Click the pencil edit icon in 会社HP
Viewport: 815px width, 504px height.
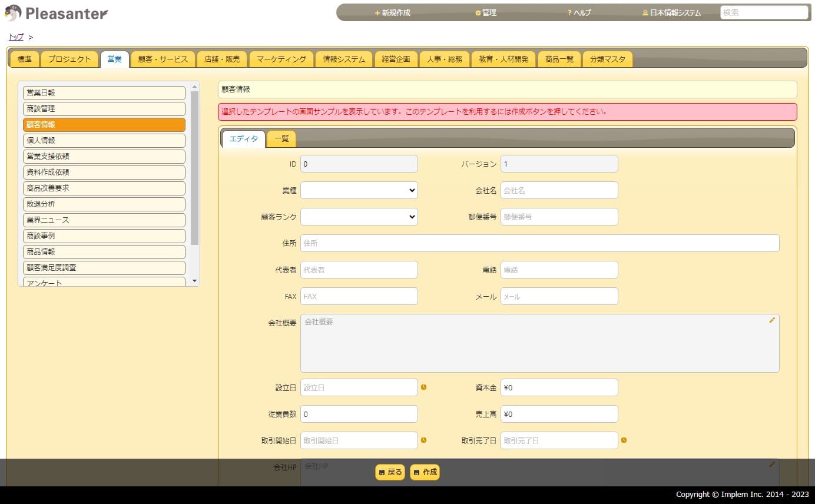pyautogui.click(x=772, y=465)
